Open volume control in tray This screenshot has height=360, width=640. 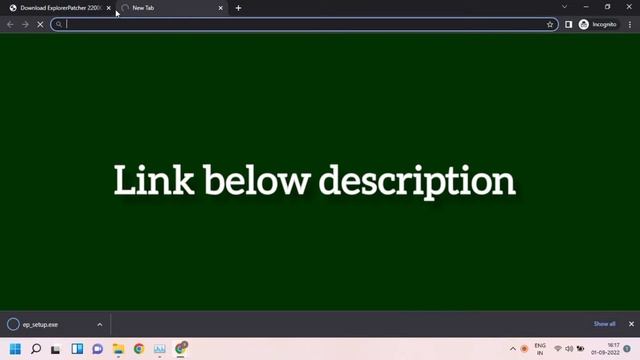[569, 349]
